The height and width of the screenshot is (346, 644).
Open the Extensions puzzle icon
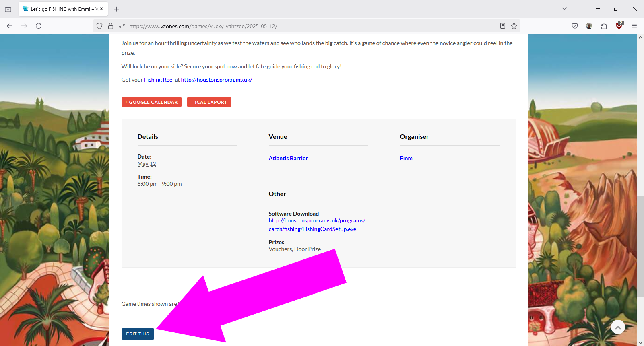point(604,26)
